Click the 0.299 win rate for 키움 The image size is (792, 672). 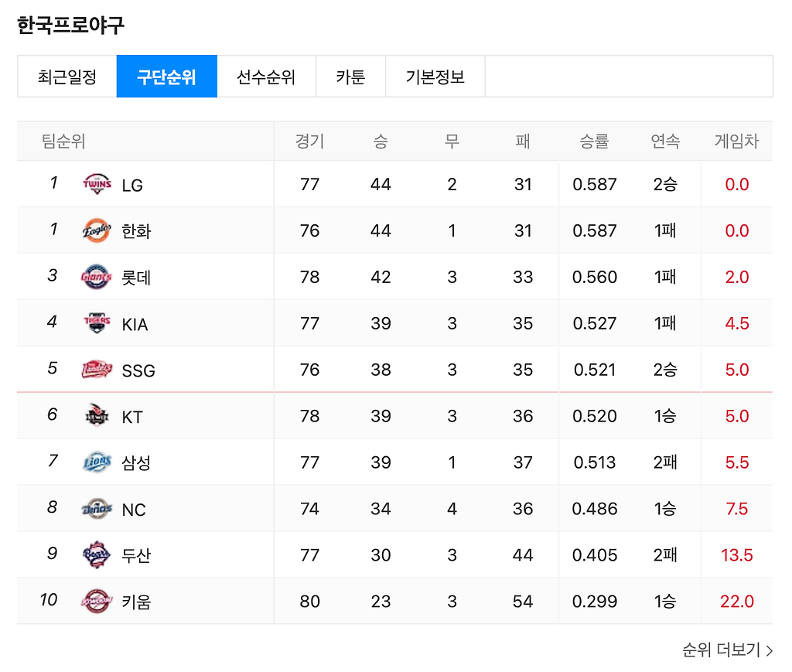click(595, 602)
